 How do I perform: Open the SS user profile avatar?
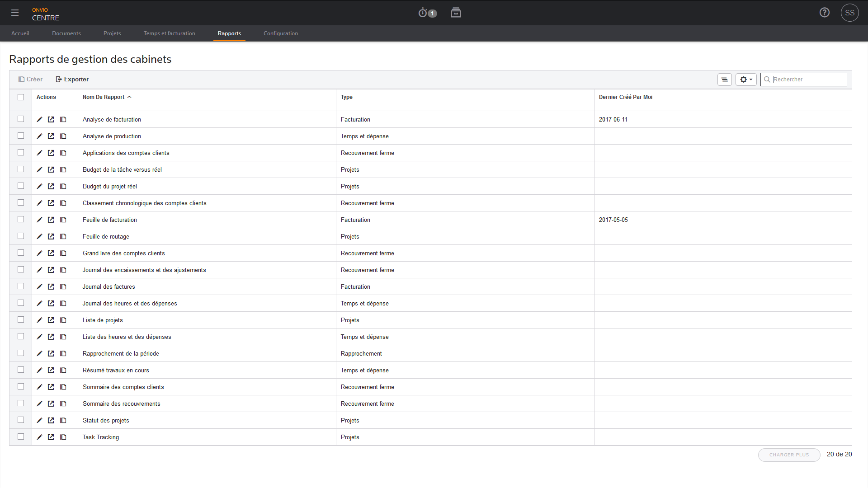point(850,13)
